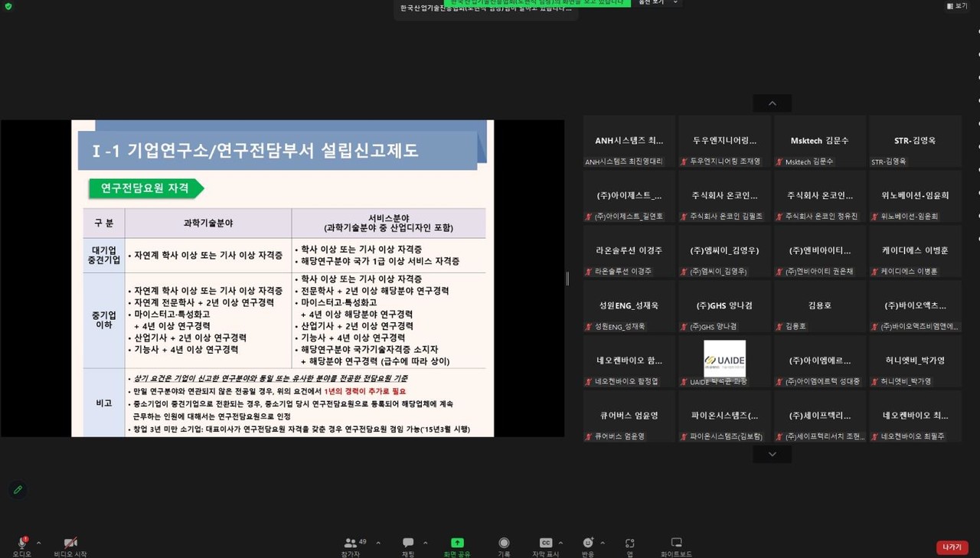Select the 라온솔루션 이경주 participant tile
The image size is (980, 558).
pos(629,251)
